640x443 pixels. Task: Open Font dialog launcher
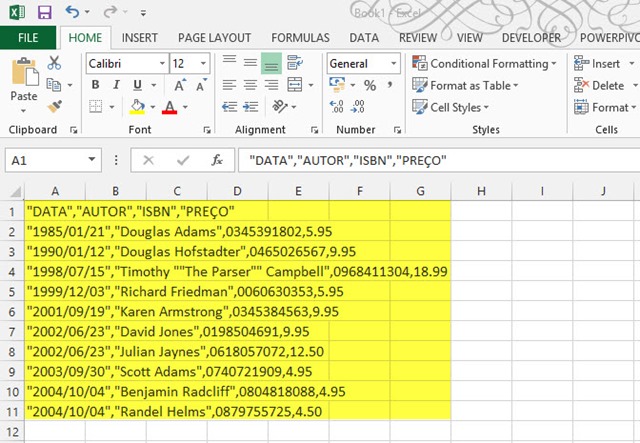(207, 130)
